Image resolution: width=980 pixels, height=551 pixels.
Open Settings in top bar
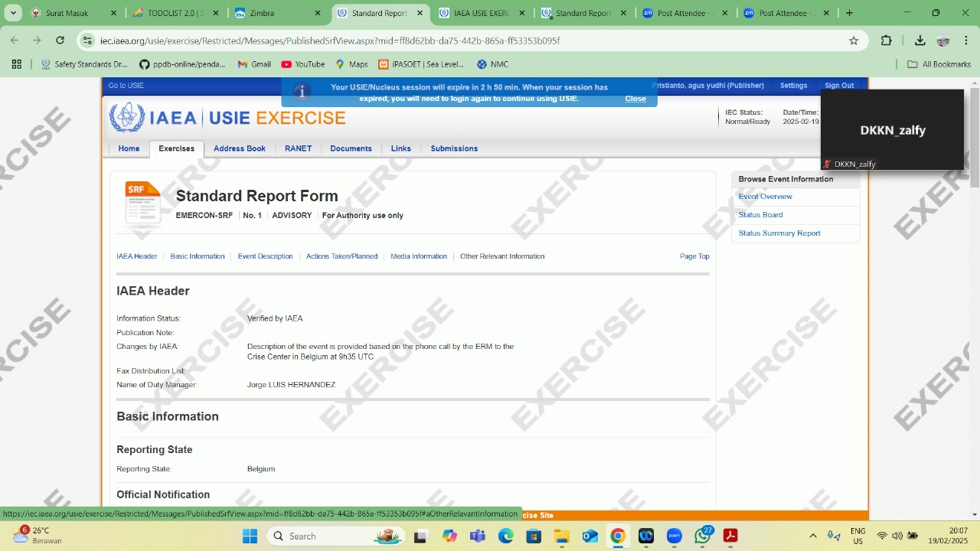(x=793, y=86)
